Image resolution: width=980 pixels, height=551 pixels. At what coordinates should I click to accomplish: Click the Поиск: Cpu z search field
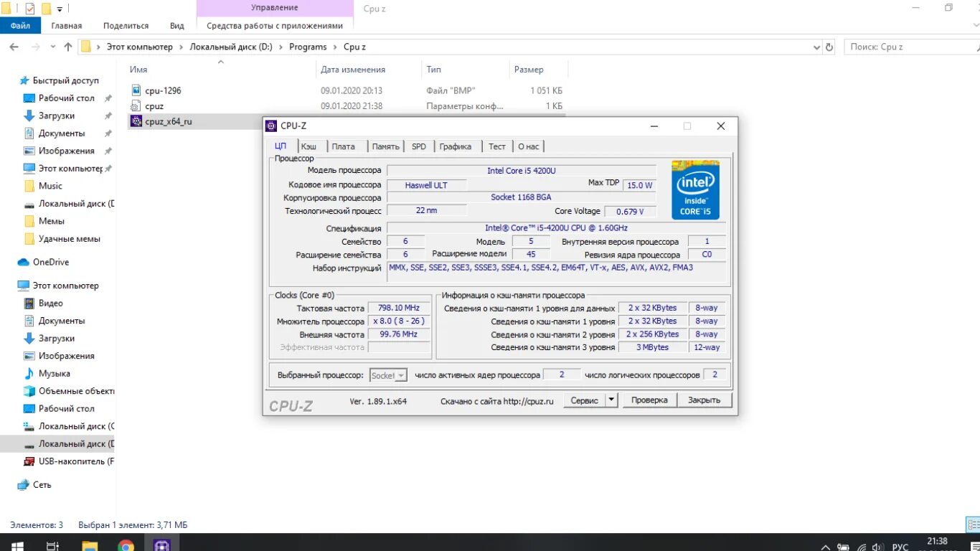911,47
